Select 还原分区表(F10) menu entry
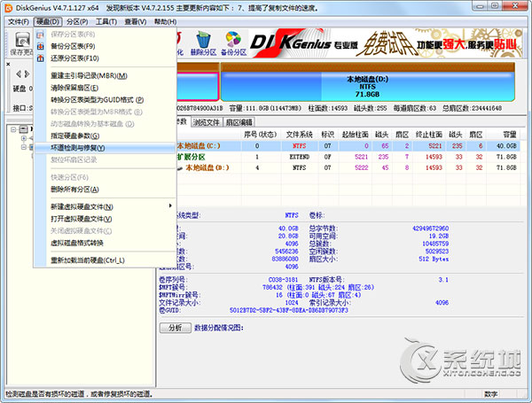 coord(106,58)
